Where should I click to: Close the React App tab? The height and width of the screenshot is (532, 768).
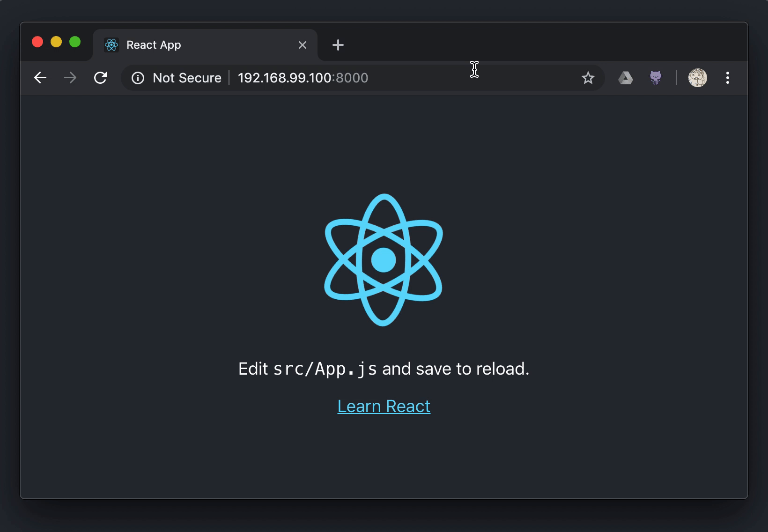tap(303, 45)
